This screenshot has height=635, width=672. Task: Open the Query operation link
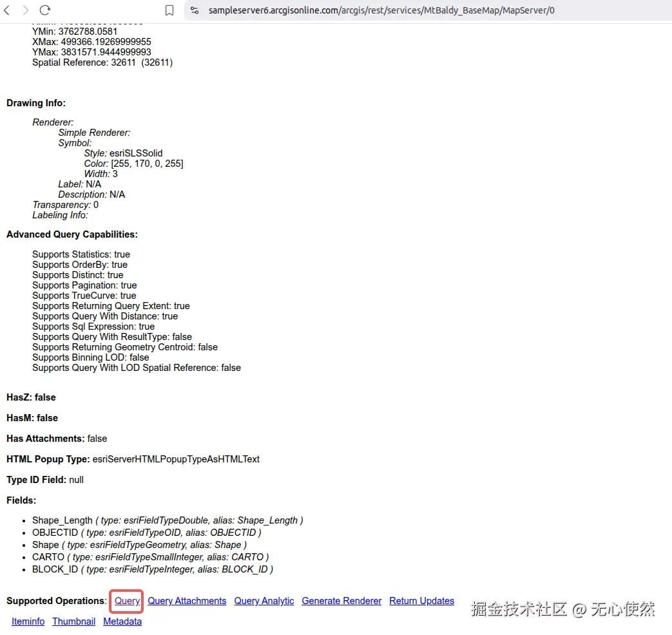click(x=127, y=601)
